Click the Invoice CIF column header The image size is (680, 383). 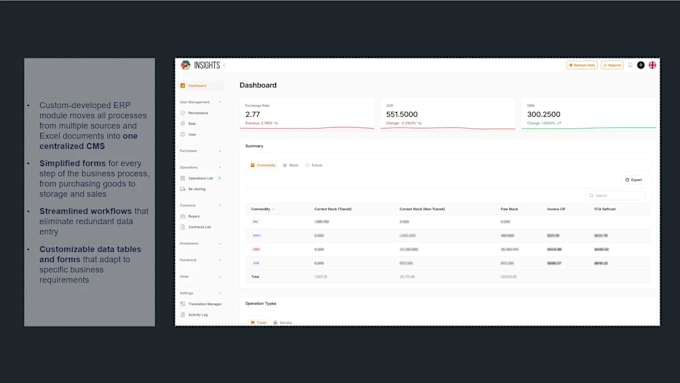[x=556, y=209]
